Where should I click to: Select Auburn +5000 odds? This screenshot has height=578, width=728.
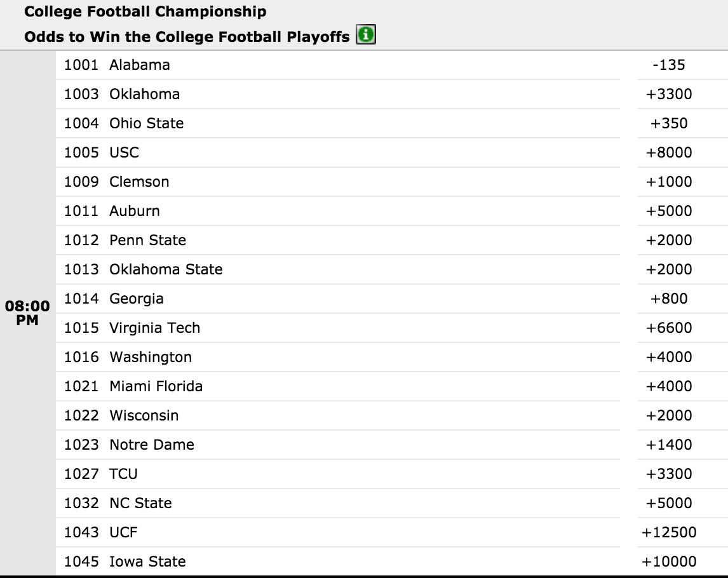point(668,211)
